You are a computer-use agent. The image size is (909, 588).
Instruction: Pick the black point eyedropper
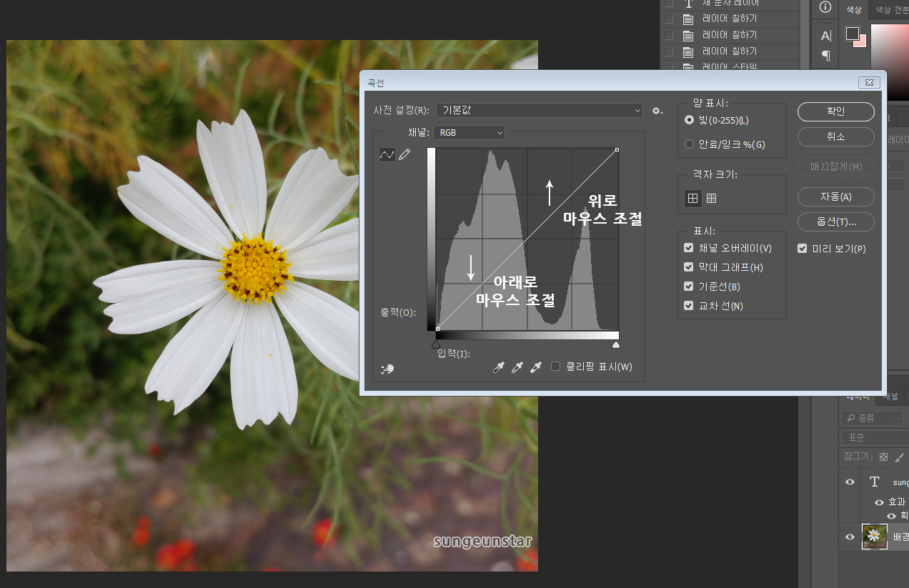pos(500,367)
